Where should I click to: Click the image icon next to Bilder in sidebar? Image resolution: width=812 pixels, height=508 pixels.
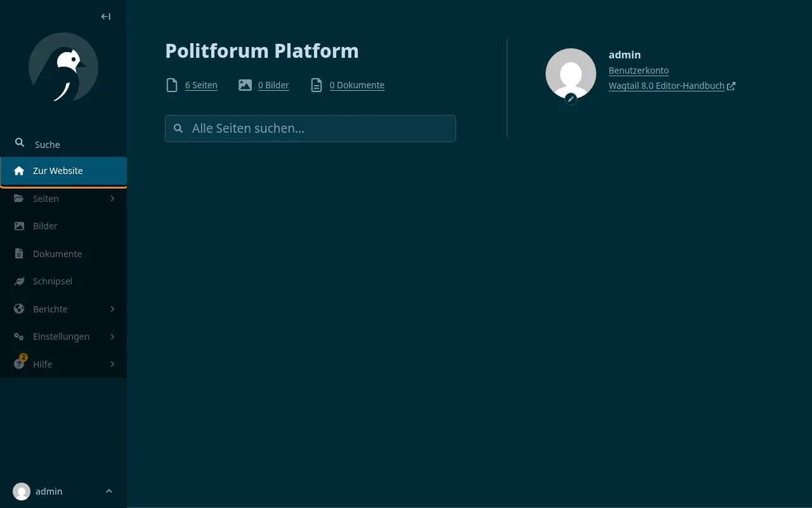pos(19,226)
